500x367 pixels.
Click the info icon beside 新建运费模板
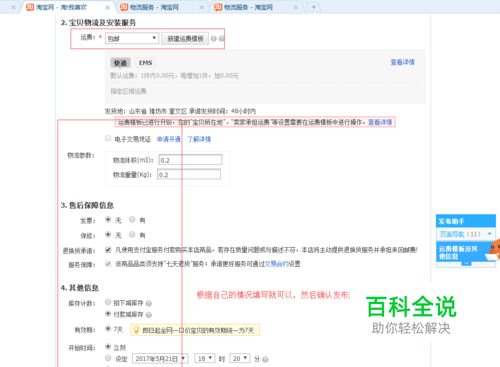click(214, 39)
